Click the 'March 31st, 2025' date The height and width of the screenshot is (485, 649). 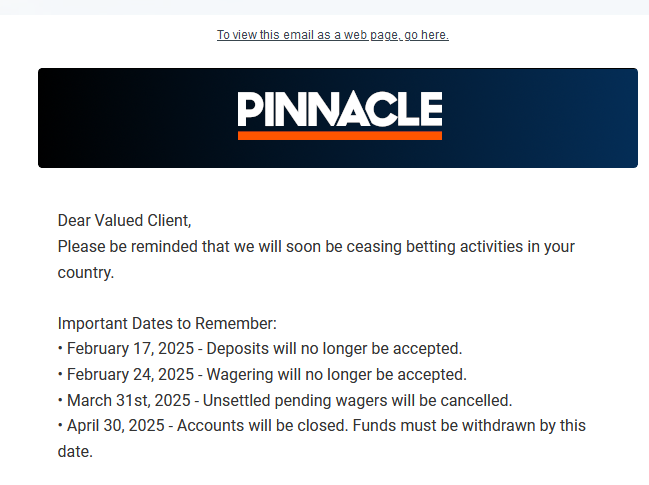click(129, 401)
